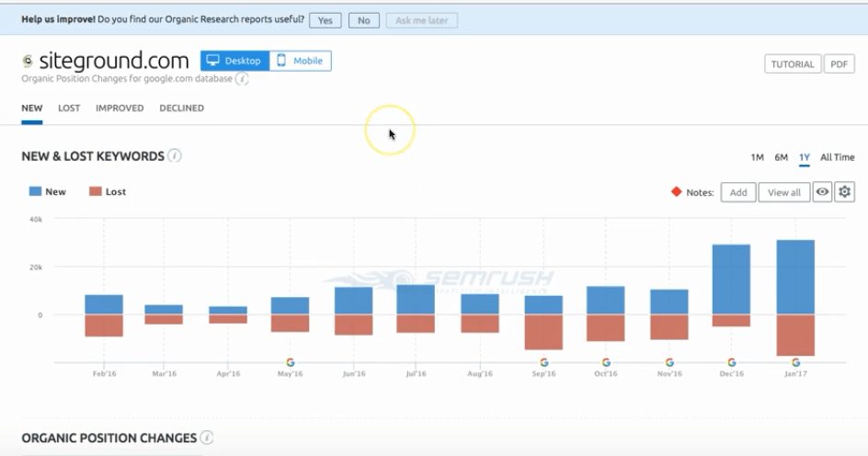Click the Feb'16 axis label
Viewport: 868px width, 456px height.
(105, 374)
